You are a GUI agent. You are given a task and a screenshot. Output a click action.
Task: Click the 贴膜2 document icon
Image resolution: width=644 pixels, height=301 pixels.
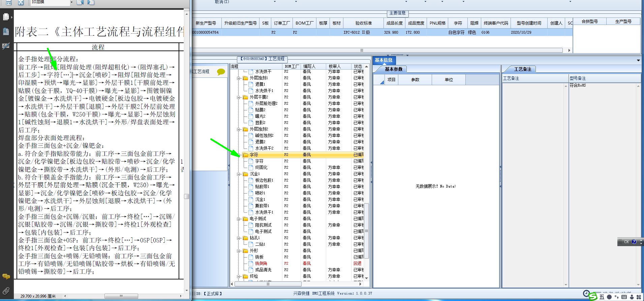251,110
